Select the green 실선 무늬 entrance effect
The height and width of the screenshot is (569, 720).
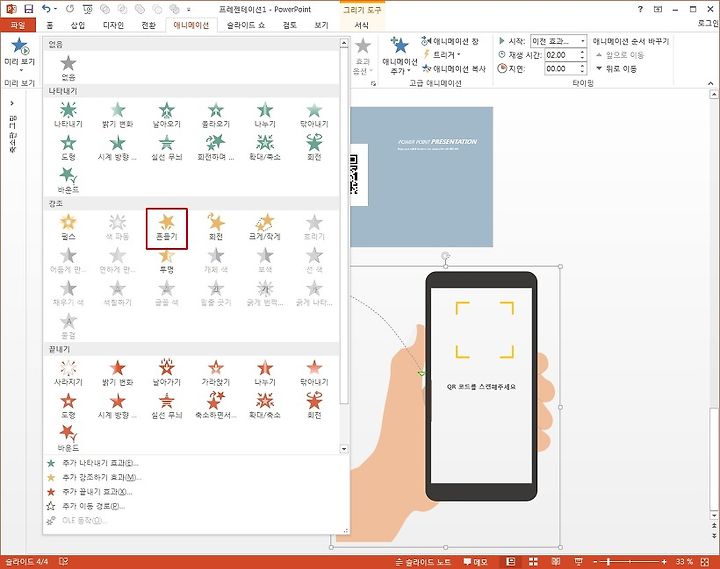pos(167,148)
